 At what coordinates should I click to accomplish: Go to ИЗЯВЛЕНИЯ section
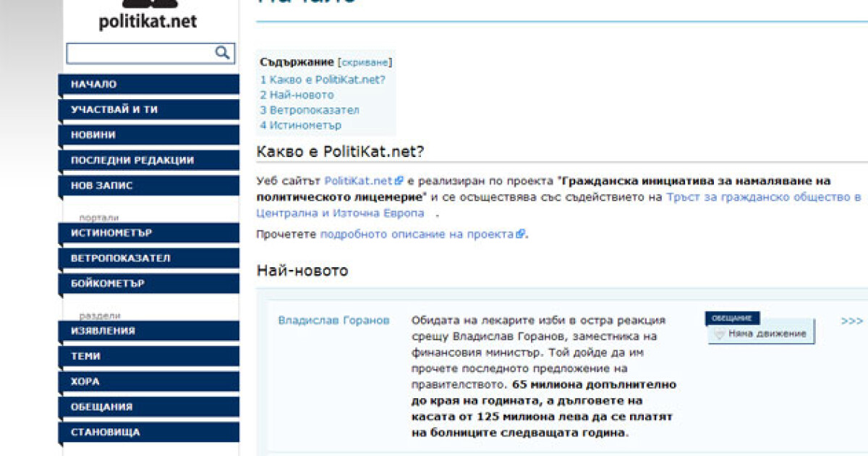(148, 331)
